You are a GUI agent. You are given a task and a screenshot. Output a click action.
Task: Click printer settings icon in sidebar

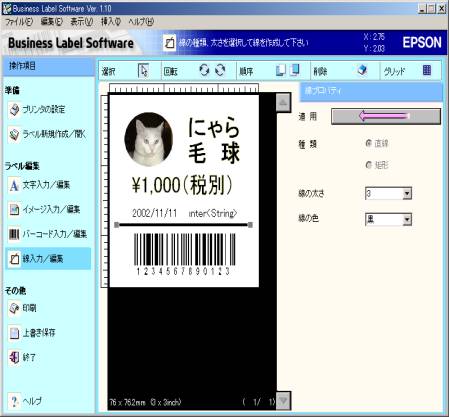14,110
